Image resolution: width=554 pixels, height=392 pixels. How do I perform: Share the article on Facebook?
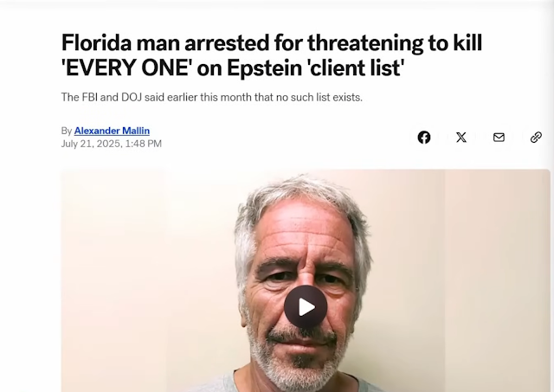click(x=424, y=137)
